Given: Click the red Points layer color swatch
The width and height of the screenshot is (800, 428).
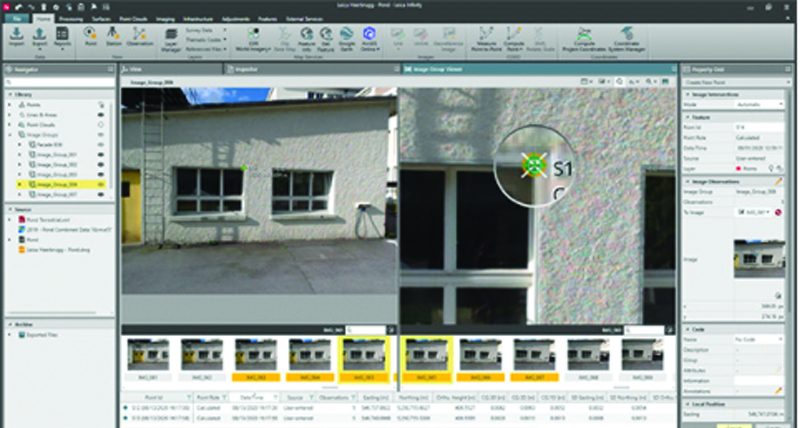Looking at the screenshot, I should (740, 169).
